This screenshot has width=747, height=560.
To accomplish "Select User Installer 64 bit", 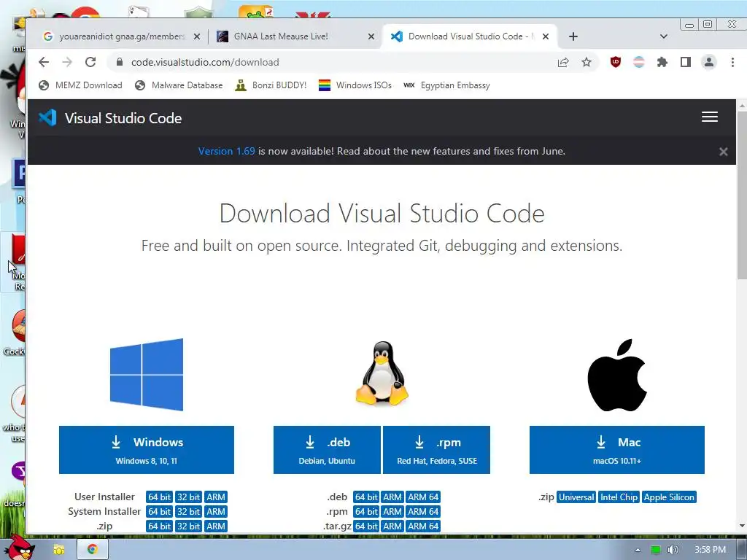I will (159, 497).
